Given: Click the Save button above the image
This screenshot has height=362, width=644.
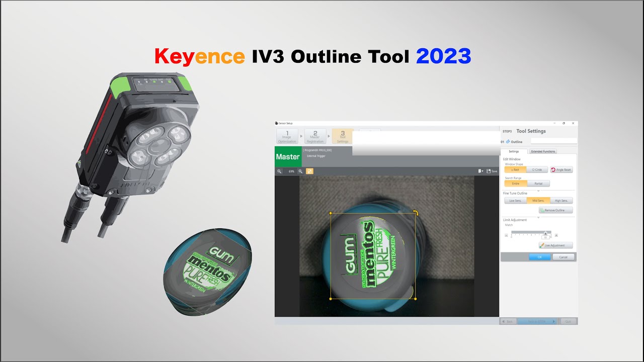Looking at the screenshot, I should coord(492,171).
